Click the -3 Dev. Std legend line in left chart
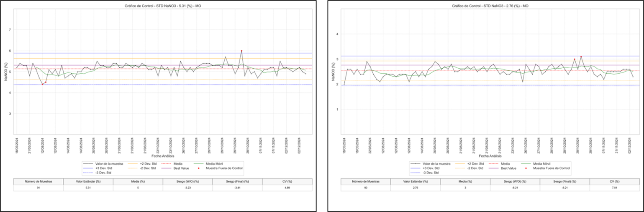Image resolution: width=644 pixels, height=212 pixels. 88,173
